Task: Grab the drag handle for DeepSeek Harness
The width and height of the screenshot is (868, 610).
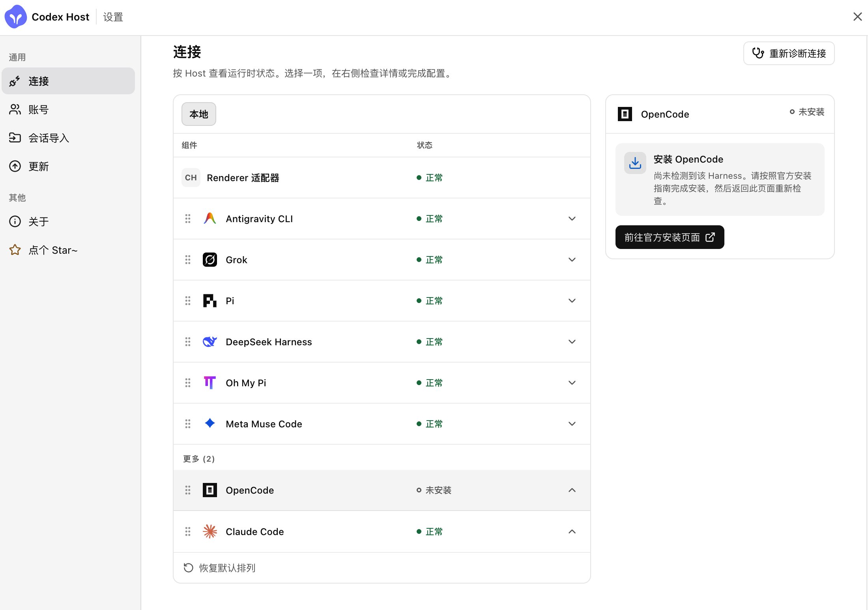Action: (188, 342)
